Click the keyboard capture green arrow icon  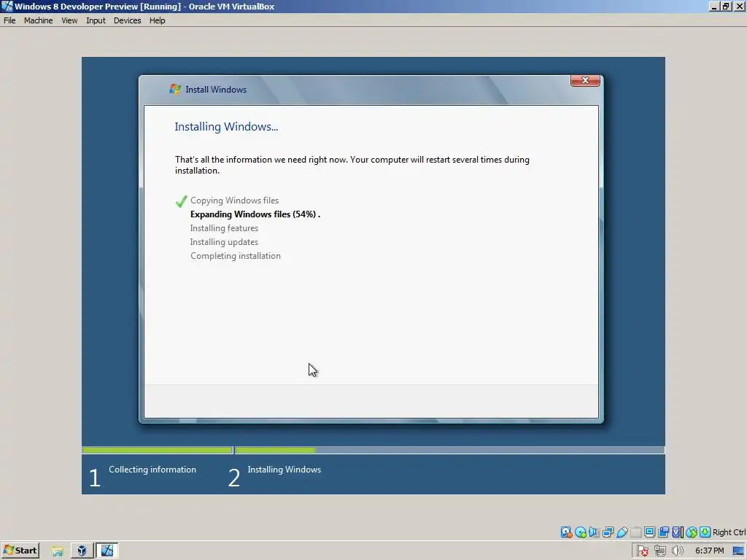point(705,532)
